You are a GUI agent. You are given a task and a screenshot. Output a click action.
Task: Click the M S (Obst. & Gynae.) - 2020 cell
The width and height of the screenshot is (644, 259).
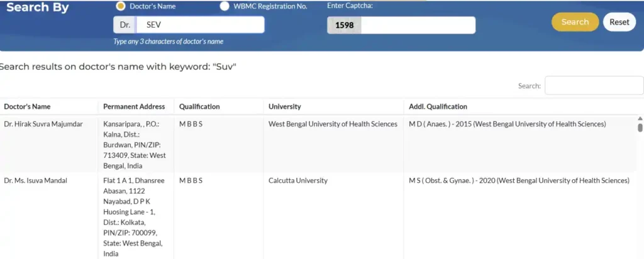(x=519, y=180)
